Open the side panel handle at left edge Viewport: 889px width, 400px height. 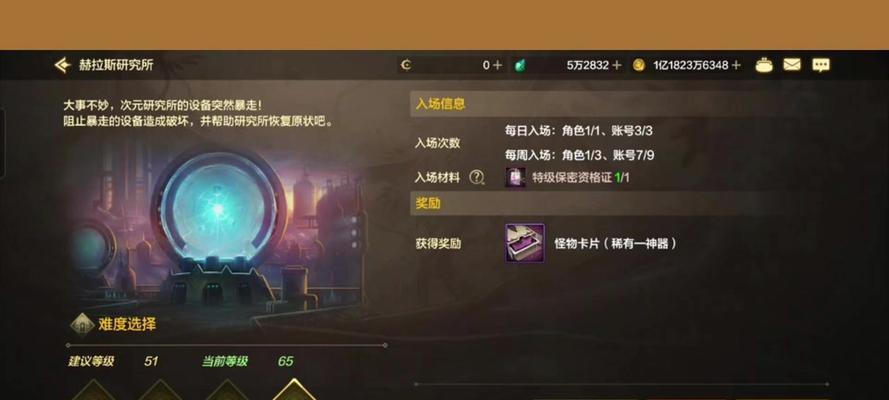(2, 143)
